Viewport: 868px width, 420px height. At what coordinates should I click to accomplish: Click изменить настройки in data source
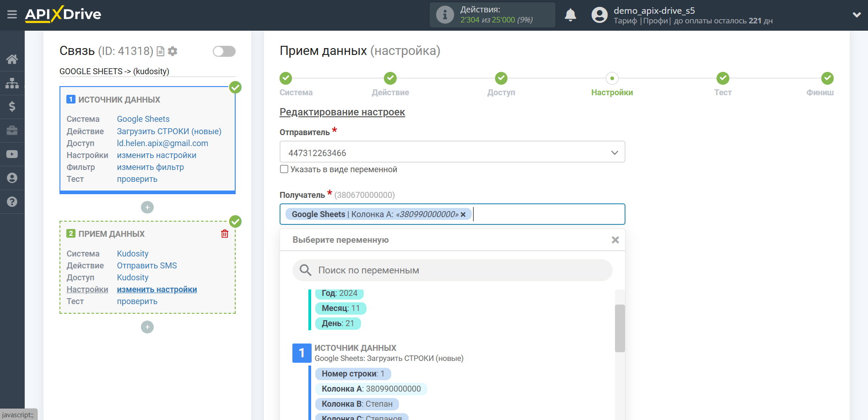tap(156, 155)
